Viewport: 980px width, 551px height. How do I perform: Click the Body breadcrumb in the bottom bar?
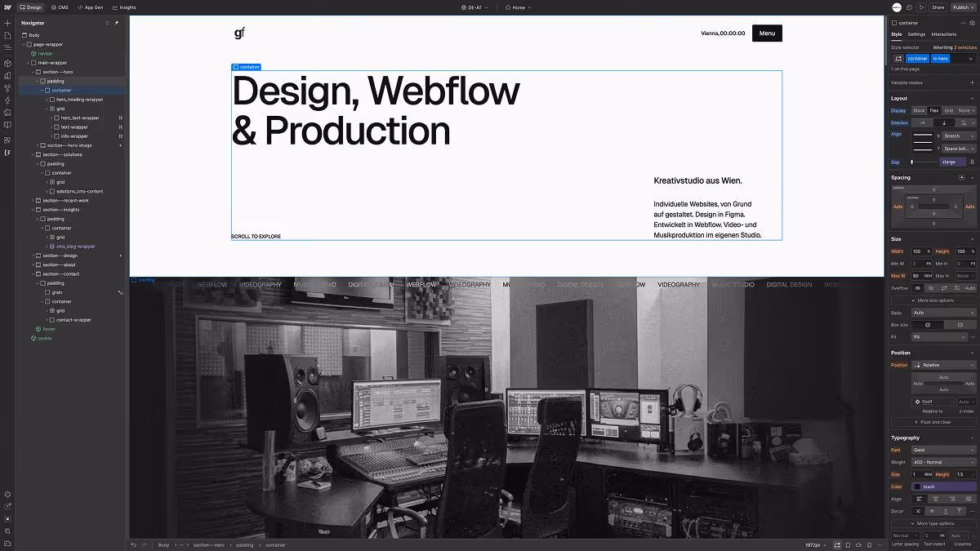click(x=163, y=544)
